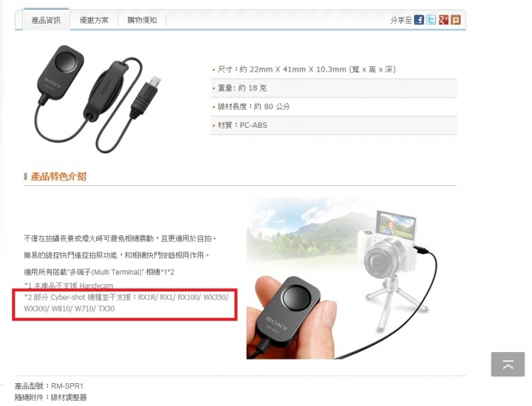
Task: Click the cable length row 線材長度
Action: (334, 107)
